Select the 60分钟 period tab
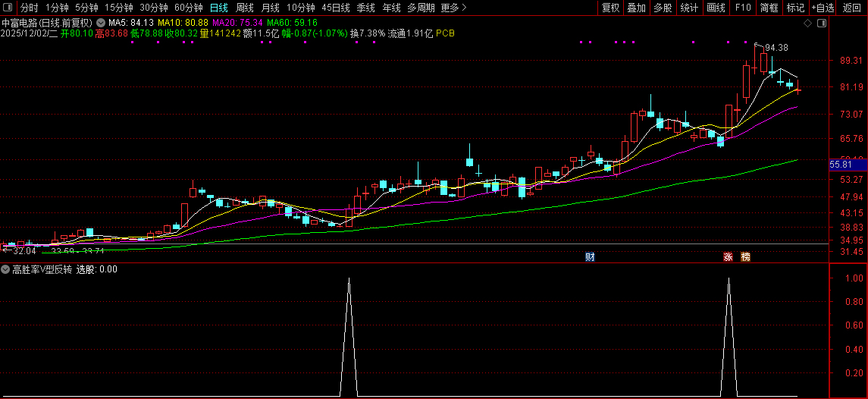The image size is (868, 399). coord(189,8)
